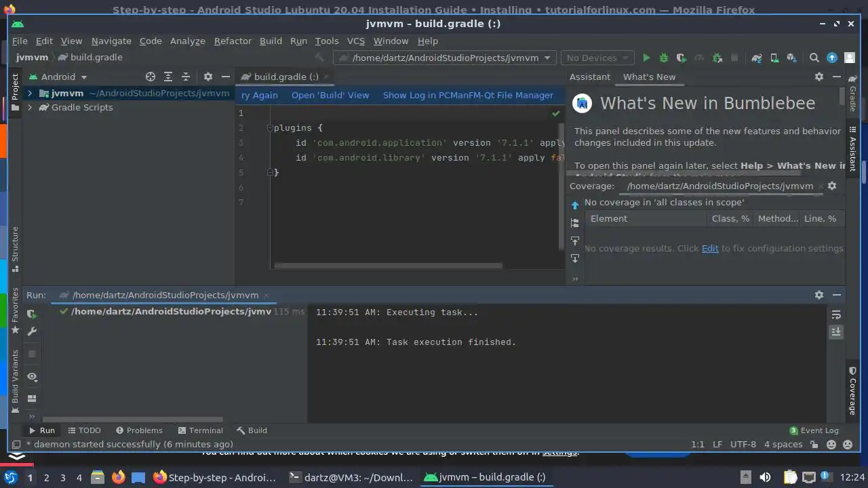This screenshot has height=488, width=868.
Task: Click Expand All icon in Project panel
Action: click(168, 77)
